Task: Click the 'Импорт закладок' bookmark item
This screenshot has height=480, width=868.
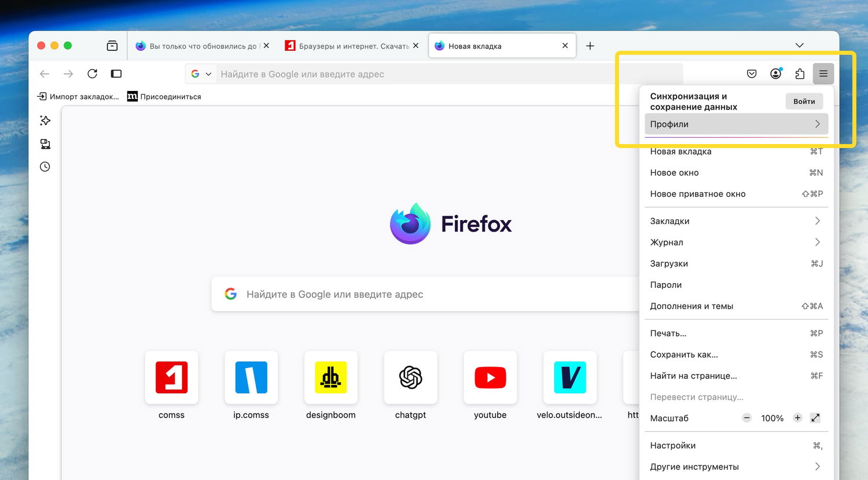Action: tap(78, 97)
